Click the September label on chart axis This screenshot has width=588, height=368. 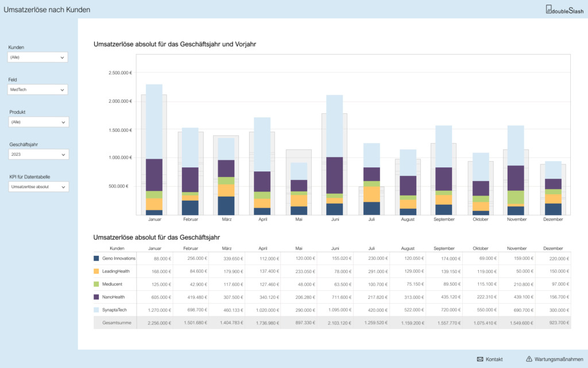coord(444,219)
